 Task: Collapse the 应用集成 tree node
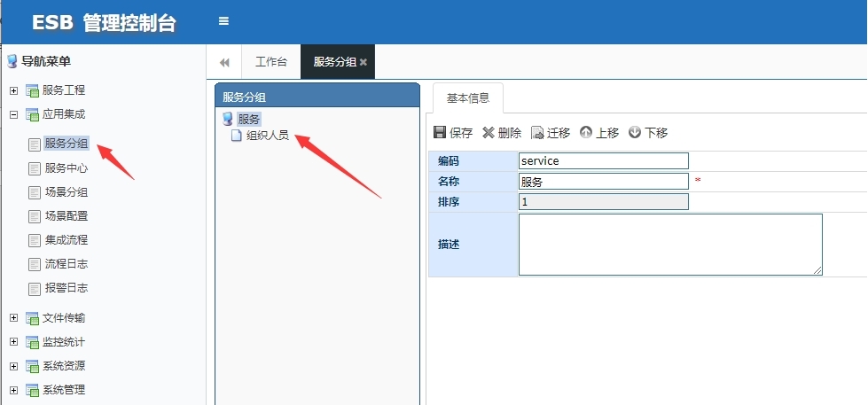pyautogui.click(x=14, y=115)
